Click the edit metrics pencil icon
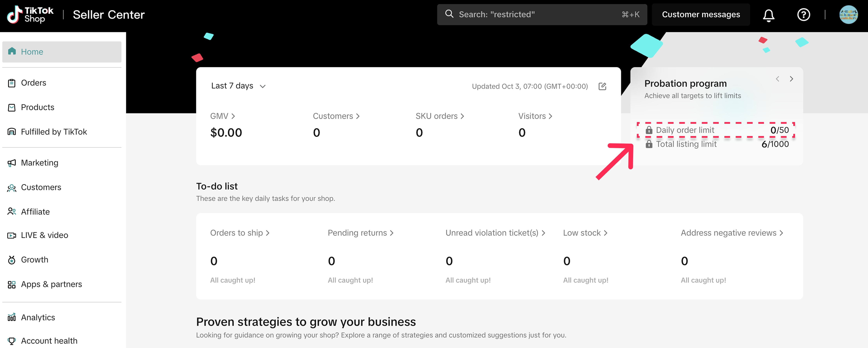868x348 pixels. pos(602,86)
